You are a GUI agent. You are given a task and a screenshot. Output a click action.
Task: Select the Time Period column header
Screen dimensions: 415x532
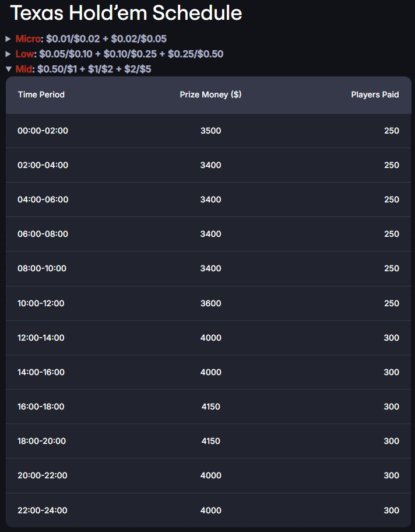(41, 94)
